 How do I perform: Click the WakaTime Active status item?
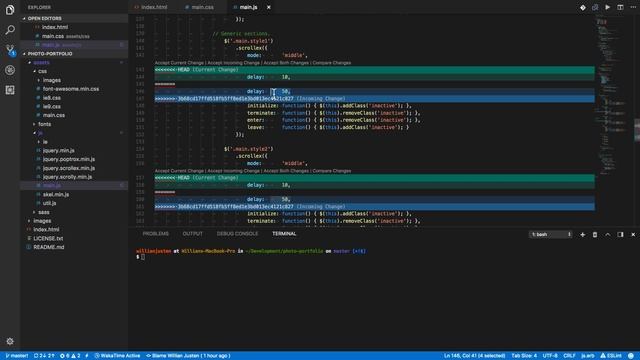(x=117, y=356)
